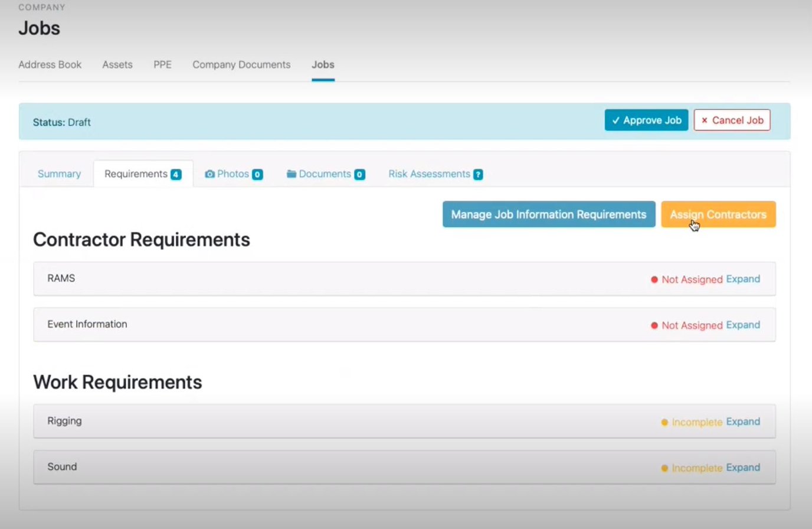Switch to the Summary tab
Viewport: 812px width, 529px height.
click(x=58, y=174)
